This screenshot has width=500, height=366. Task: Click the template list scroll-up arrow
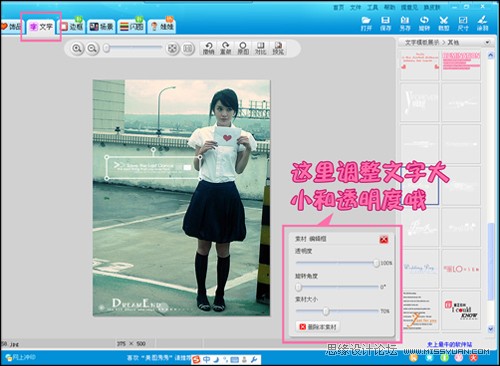(490, 56)
